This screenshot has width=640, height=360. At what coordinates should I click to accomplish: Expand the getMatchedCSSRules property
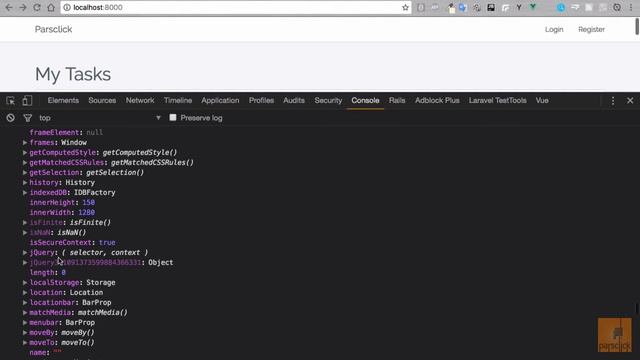(25, 162)
